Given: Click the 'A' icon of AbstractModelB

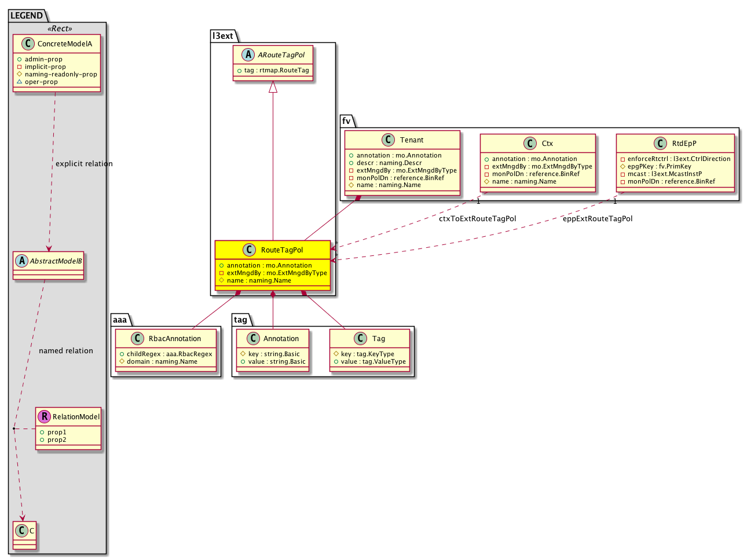Looking at the screenshot, I should tap(22, 261).
